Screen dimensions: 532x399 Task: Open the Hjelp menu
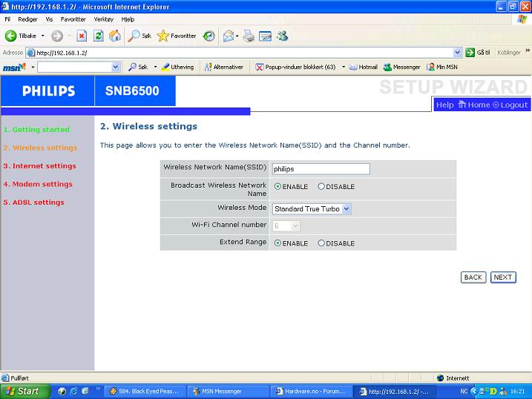128,19
